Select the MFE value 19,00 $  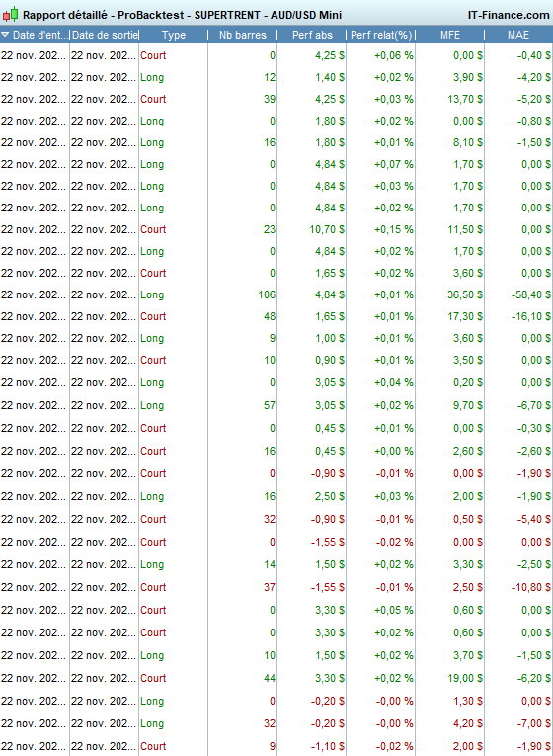pos(465,678)
